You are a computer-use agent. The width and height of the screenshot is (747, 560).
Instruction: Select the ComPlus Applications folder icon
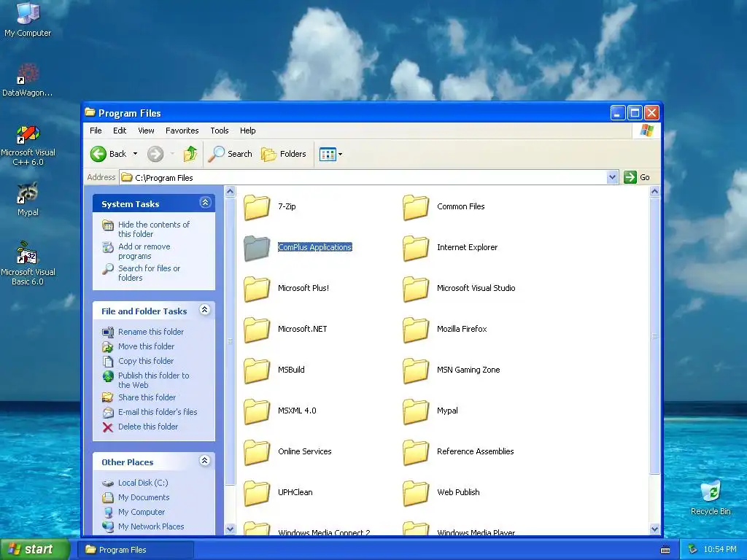tap(257, 248)
